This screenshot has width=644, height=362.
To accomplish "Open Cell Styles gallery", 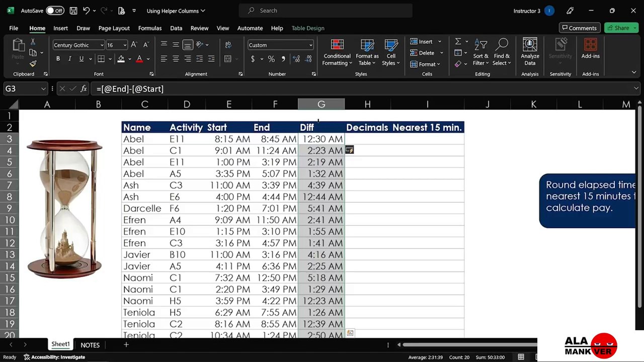I will point(390,52).
